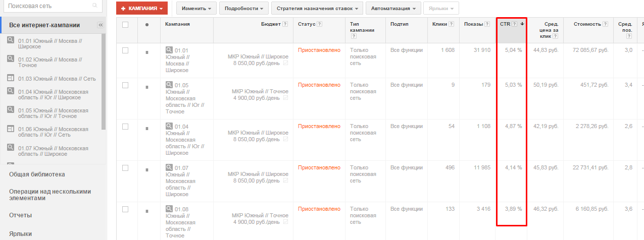Check the box for campaign 01.05 row
Screen dimensions: 644x240
click(x=125, y=85)
